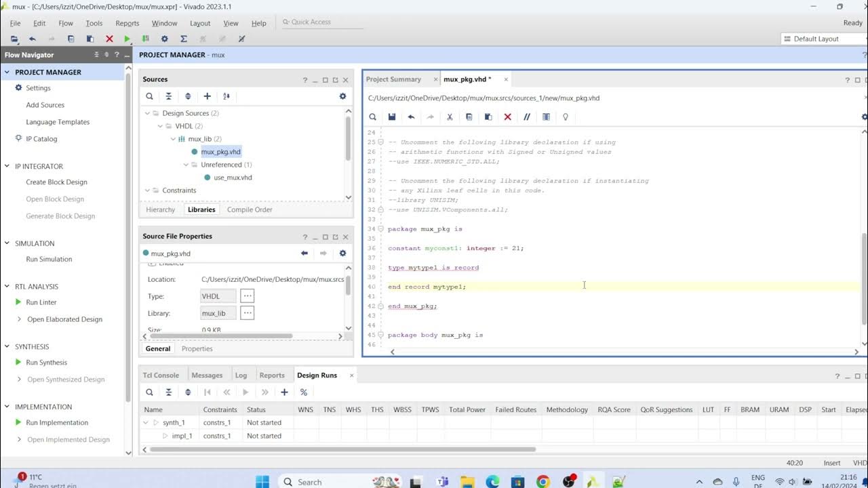Select use_mux.vhd in Sources tree
The image size is (868, 488).
(233, 178)
